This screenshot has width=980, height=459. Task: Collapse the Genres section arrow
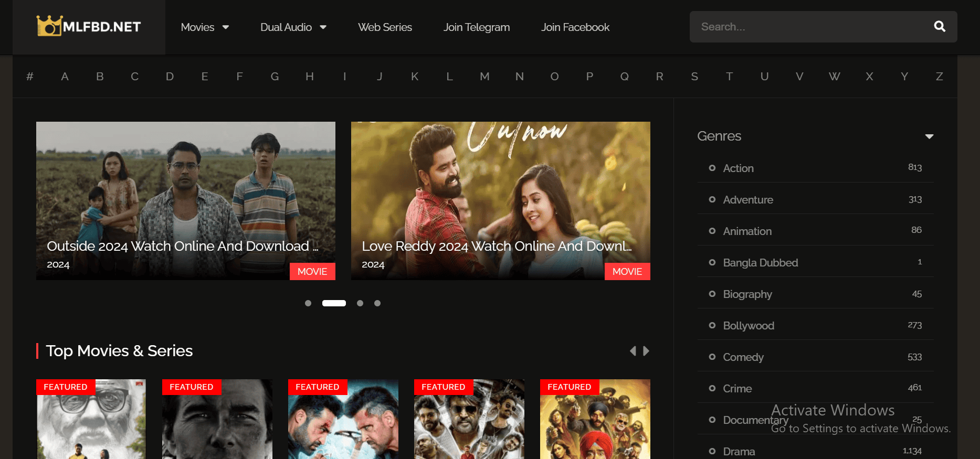929,136
